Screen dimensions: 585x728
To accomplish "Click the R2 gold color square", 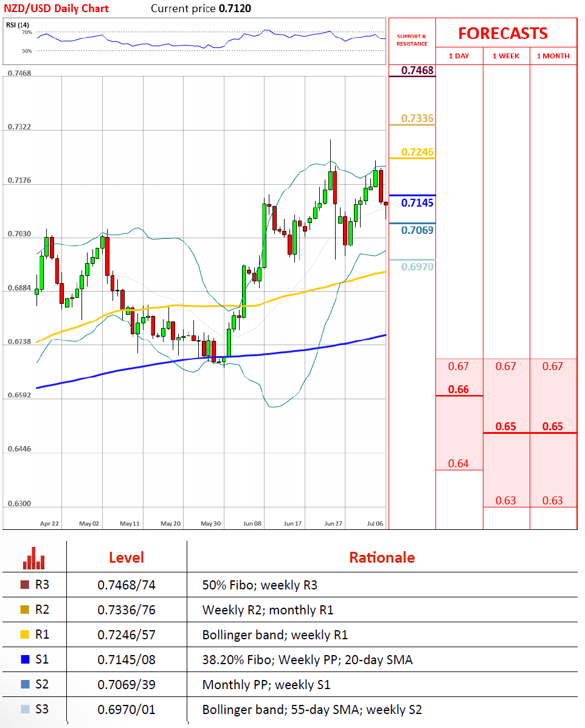I will (25, 610).
